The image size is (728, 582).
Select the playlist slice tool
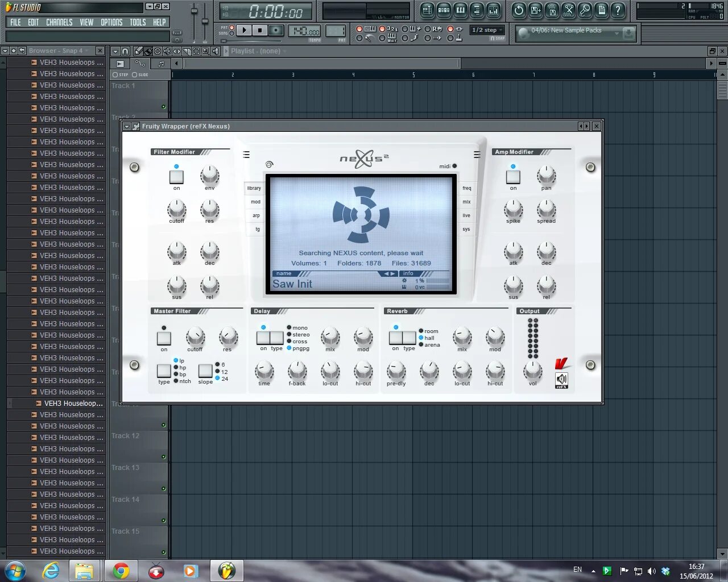[x=187, y=51]
